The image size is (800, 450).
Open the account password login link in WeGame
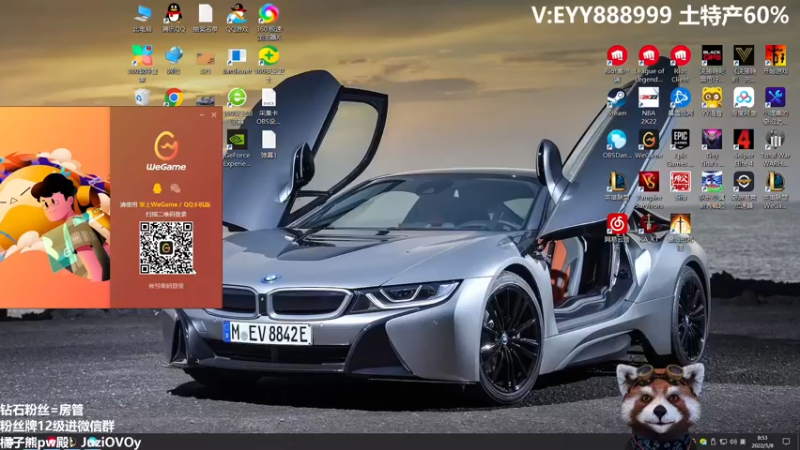[x=166, y=286]
